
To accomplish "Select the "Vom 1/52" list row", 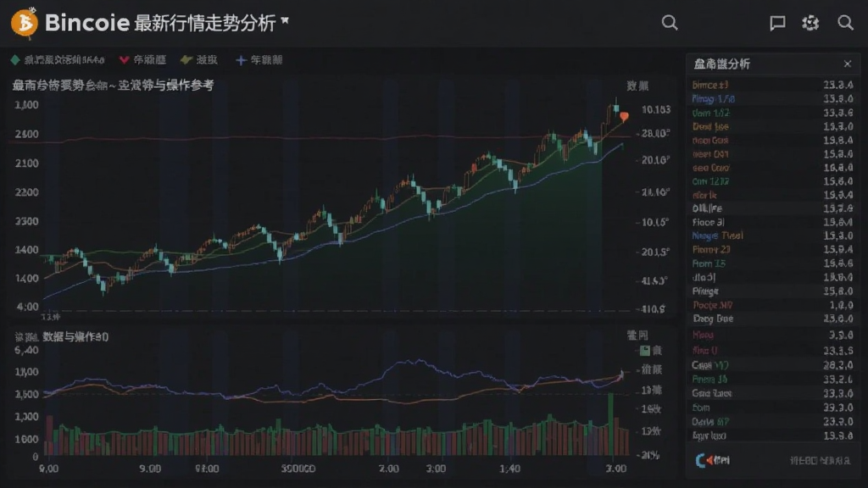I will 772,113.
